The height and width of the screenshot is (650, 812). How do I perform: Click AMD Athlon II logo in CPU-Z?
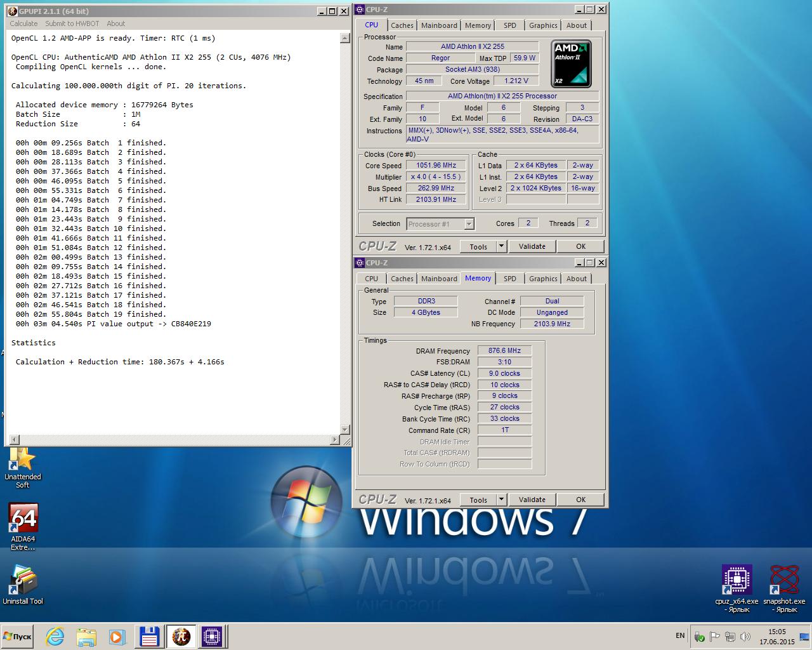tap(571, 63)
